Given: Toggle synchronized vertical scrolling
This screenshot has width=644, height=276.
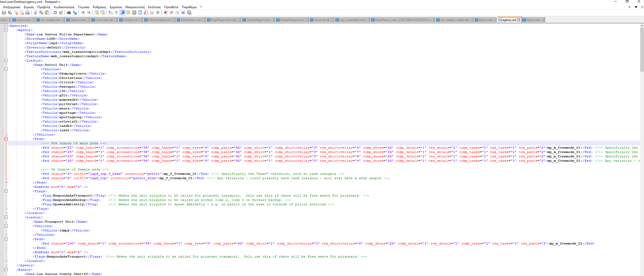Looking at the screenshot, I should point(96,13).
